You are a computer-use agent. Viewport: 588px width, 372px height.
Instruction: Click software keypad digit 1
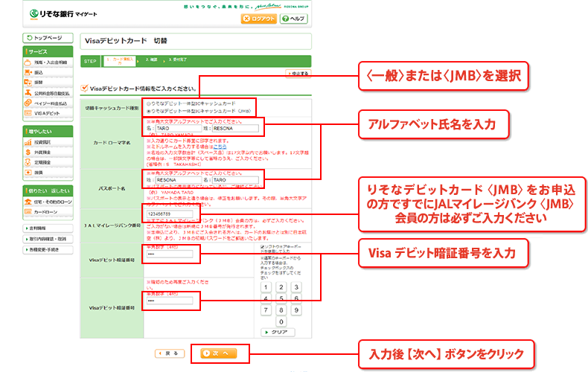tap(266, 287)
